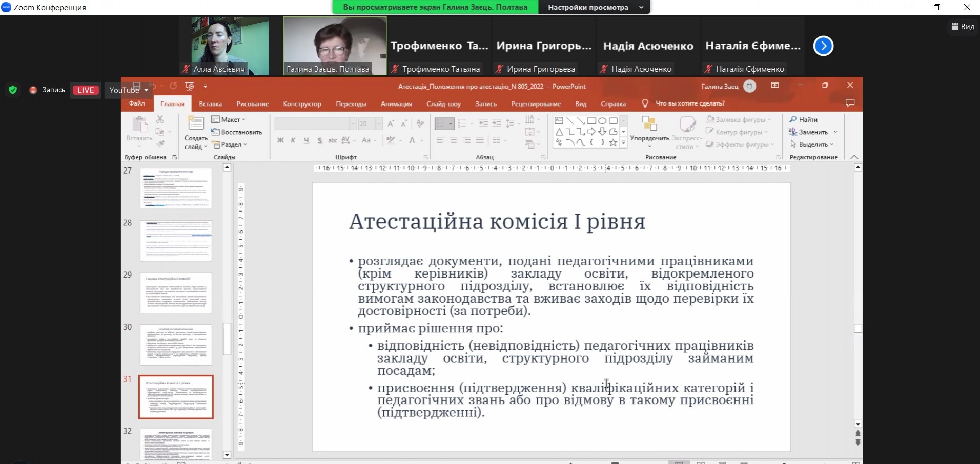Select slide 29 thumbnail
Image resolution: width=980 pixels, height=464 pixels.
(x=176, y=292)
